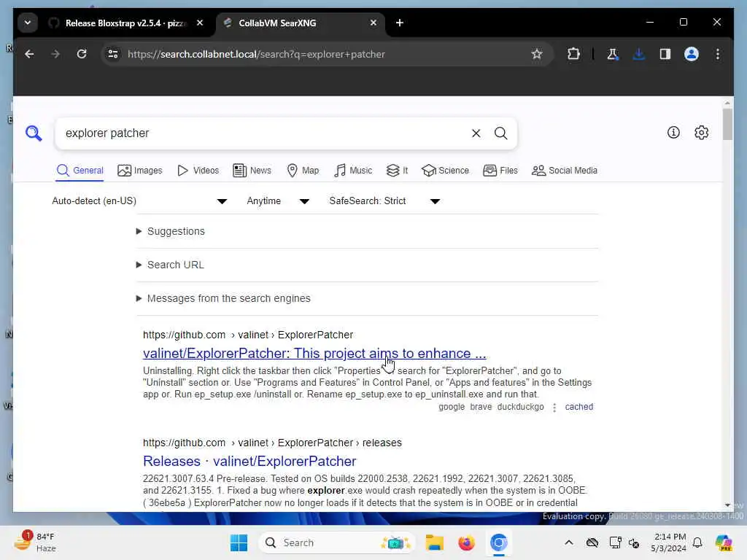Screen dimensions: 747x560
Task: Open a new tab with plus button
Action: point(400,23)
